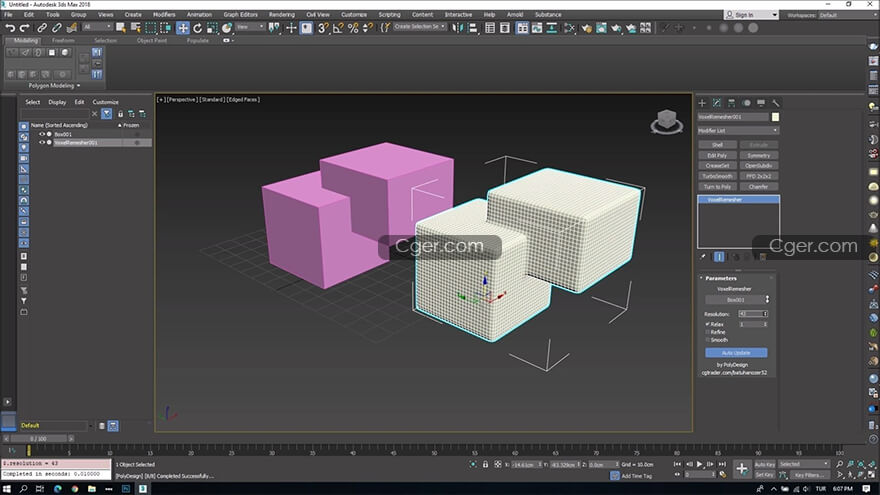Image resolution: width=880 pixels, height=495 pixels.
Task: Click the time slider 0/100 handle
Action: pos(38,438)
